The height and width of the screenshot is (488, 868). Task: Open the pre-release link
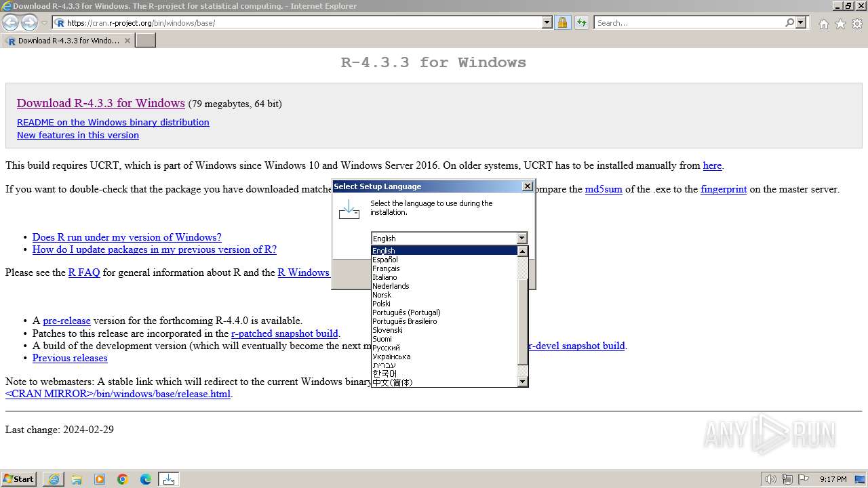tap(66, 321)
